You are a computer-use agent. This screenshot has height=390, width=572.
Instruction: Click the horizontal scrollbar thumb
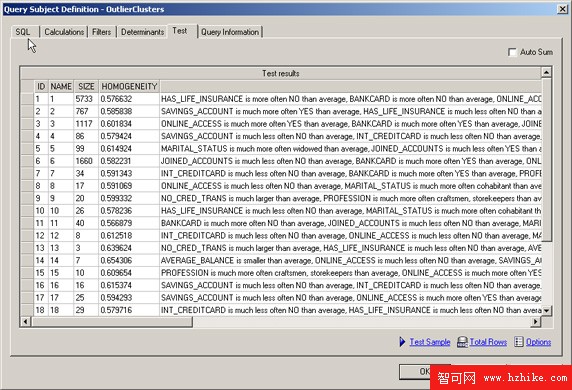[112, 321]
